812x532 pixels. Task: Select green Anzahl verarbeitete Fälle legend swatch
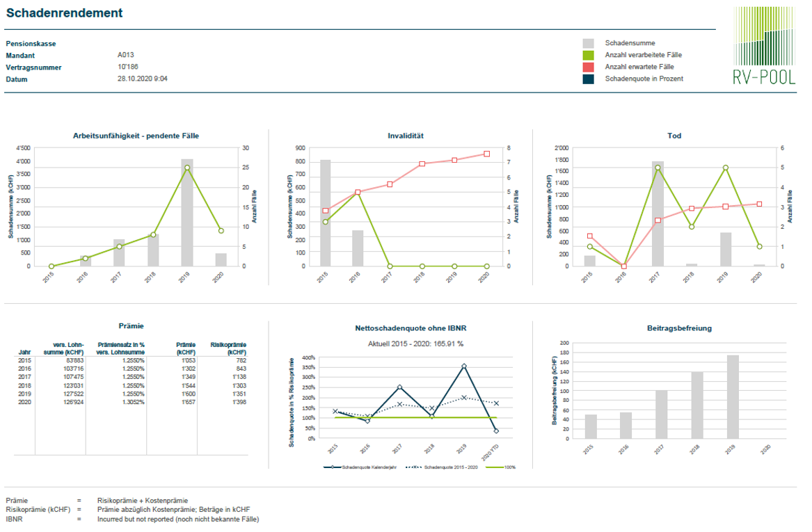tap(588, 55)
